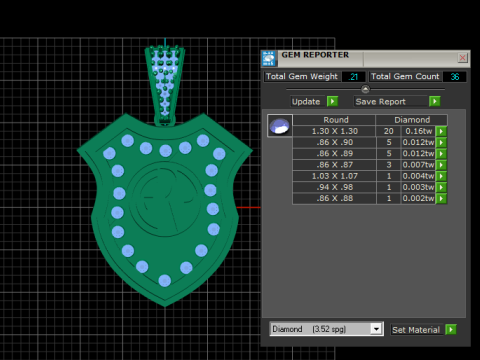Click the Set Material button
480x360 pixels.
[416, 330]
